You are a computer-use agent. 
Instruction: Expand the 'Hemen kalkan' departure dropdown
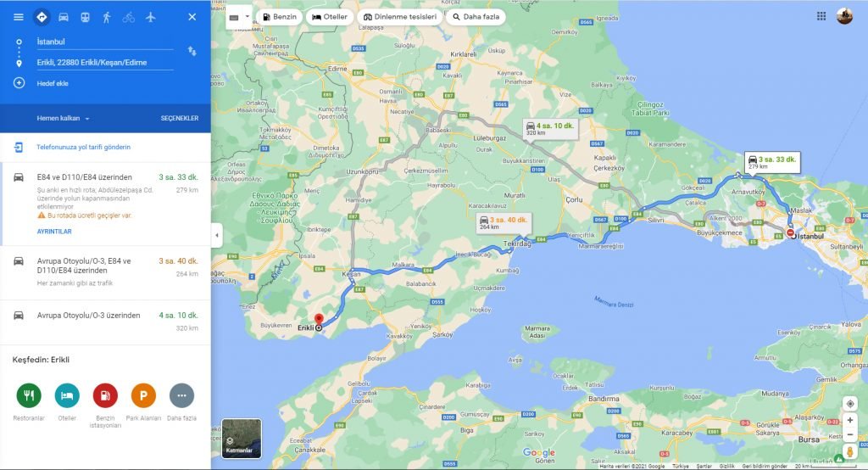pyautogui.click(x=64, y=118)
